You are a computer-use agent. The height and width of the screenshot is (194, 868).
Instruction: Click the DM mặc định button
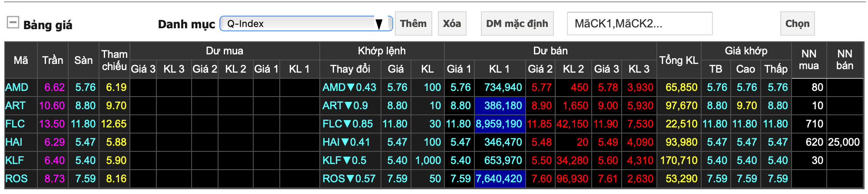click(517, 23)
